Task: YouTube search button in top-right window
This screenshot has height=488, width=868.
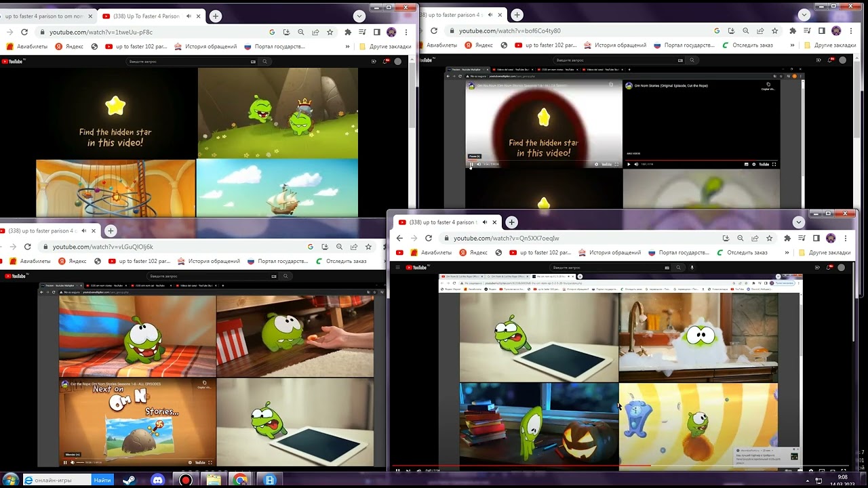Action: click(x=692, y=60)
